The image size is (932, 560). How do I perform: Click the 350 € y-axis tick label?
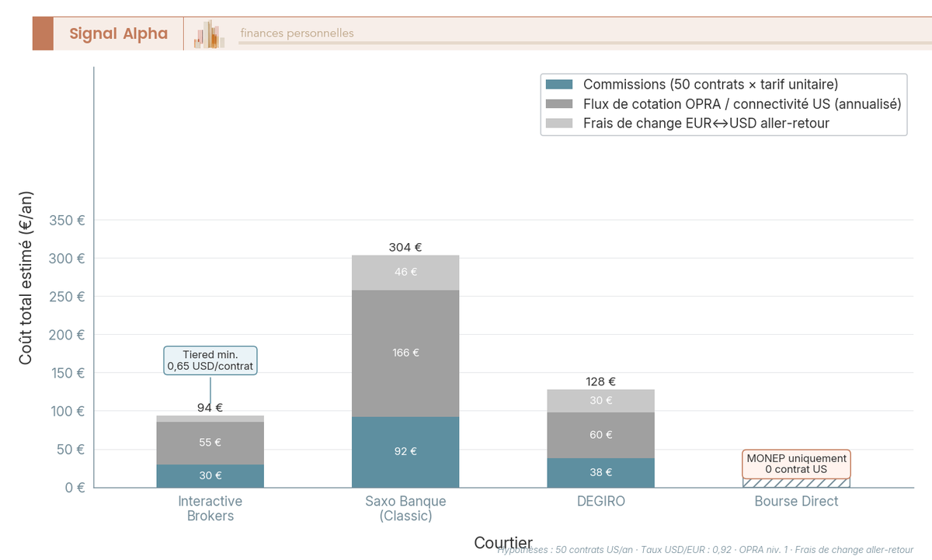point(66,221)
